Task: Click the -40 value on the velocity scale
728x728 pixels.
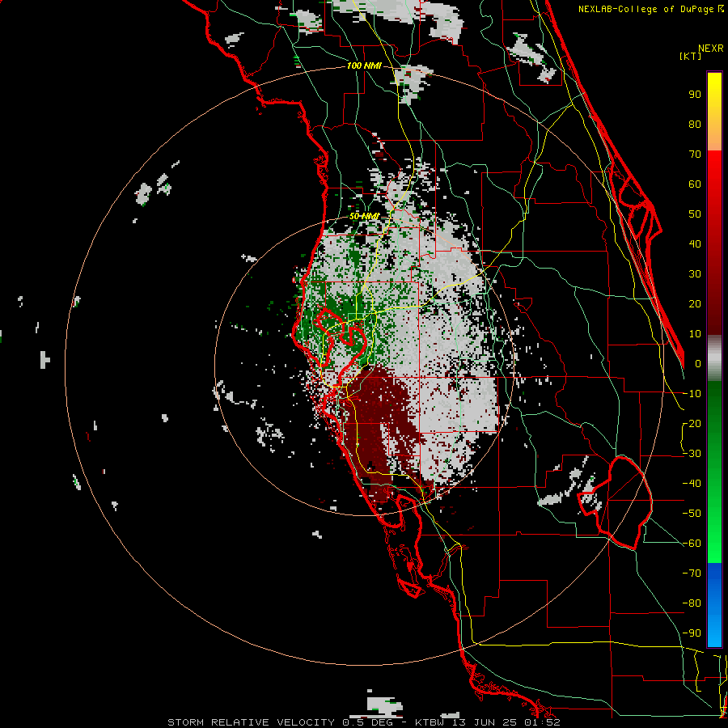Action: point(692,484)
